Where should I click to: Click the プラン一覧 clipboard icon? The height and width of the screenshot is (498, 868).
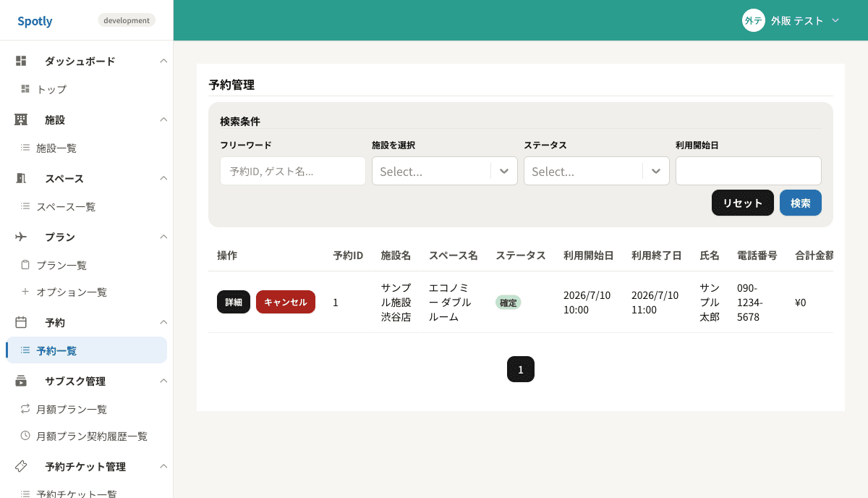[x=25, y=265]
